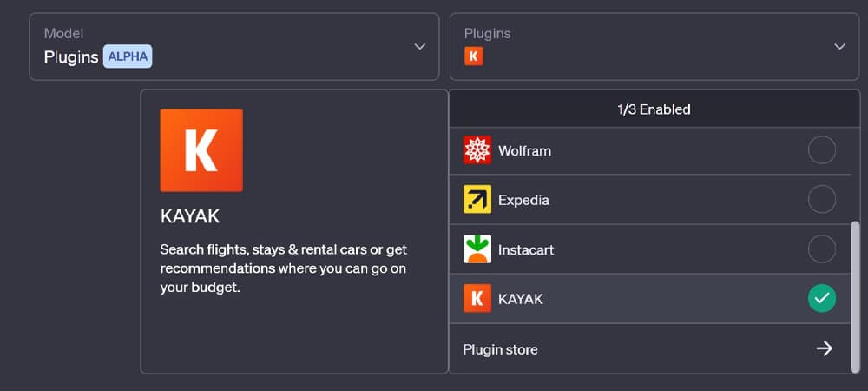Image resolution: width=868 pixels, height=391 pixels.
Task: Click the small KAYAK icon under Plugins header
Action: [x=474, y=56]
